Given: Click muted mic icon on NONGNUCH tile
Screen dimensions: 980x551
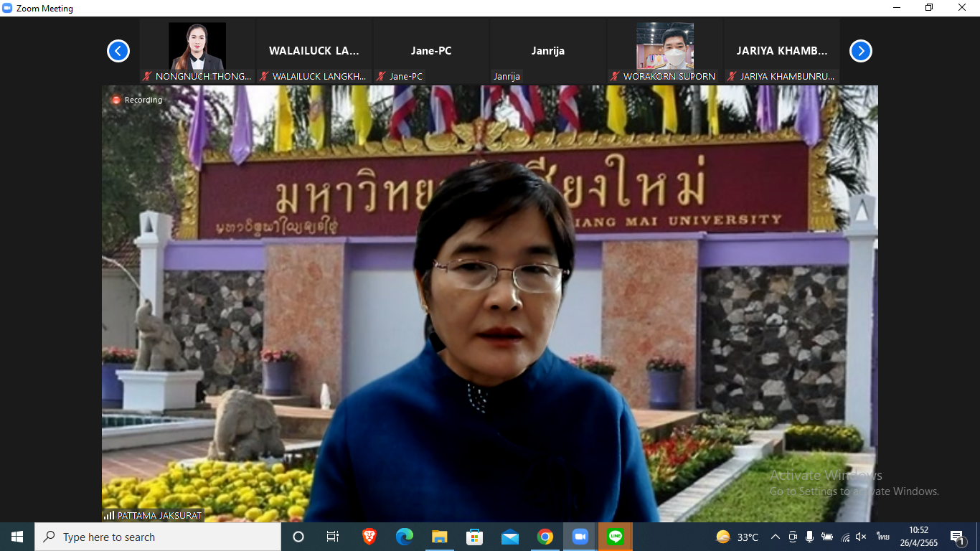Looking at the screenshot, I should 148,76.
